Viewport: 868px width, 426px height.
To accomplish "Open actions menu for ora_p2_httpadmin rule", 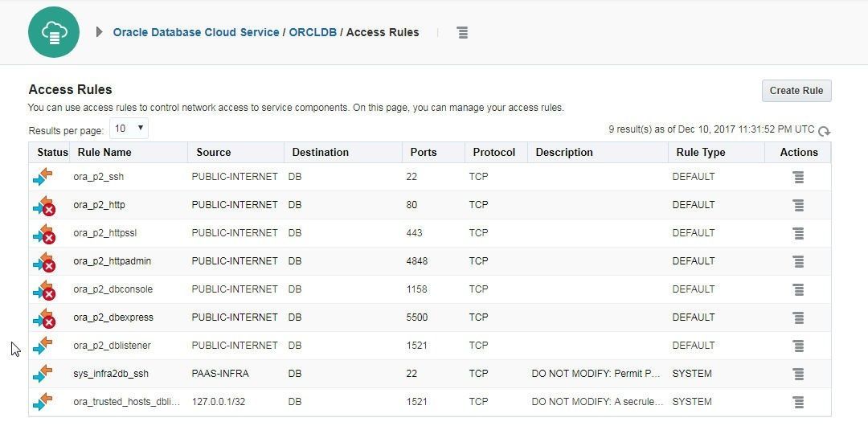I will [x=798, y=261].
